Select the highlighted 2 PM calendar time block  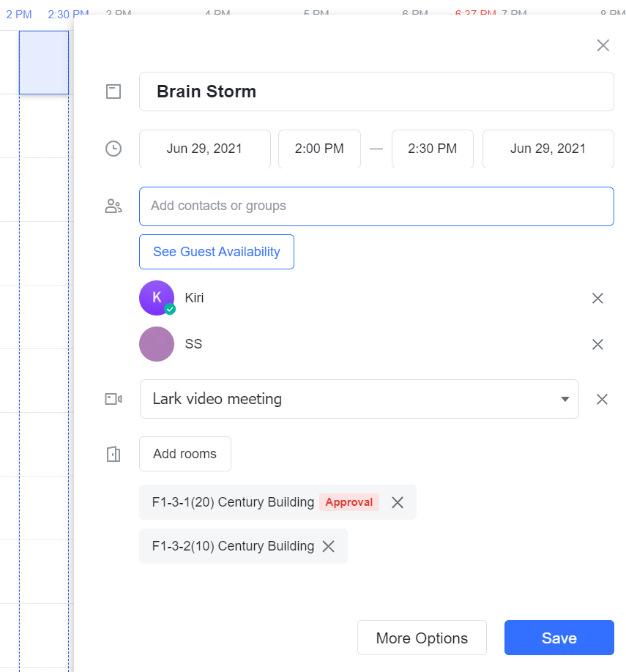click(x=44, y=62)
